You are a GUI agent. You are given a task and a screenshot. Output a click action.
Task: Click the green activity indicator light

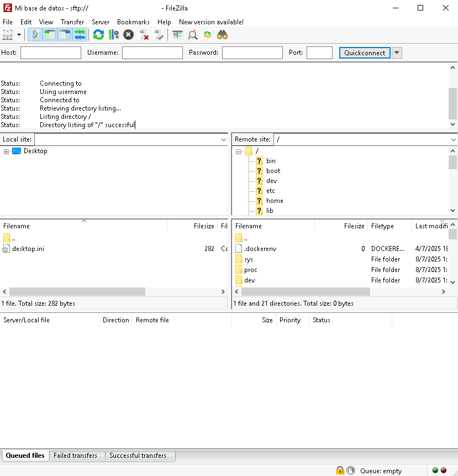pyautogui.click(x=435, y=470)
